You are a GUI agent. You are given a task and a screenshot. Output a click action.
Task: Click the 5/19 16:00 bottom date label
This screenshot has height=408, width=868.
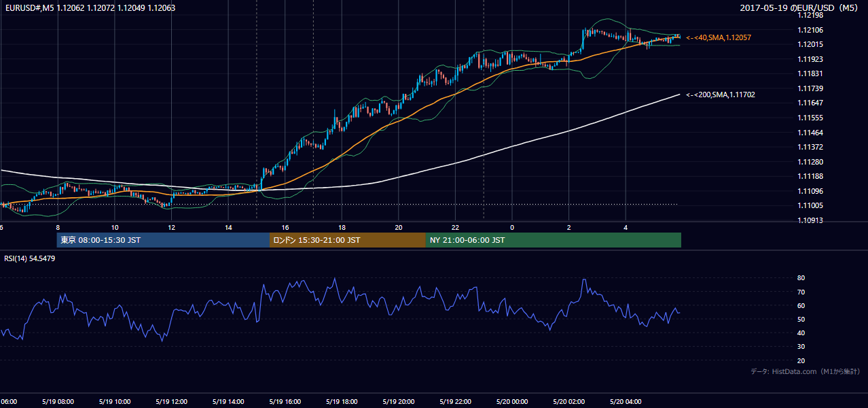tap(285, 401)
